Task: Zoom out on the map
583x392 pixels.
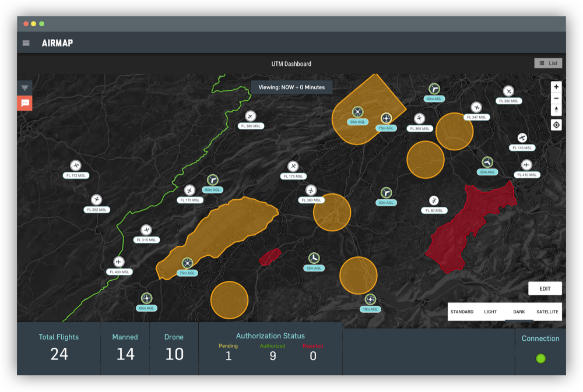Action: pyautogui.click(x=556, y=98)
